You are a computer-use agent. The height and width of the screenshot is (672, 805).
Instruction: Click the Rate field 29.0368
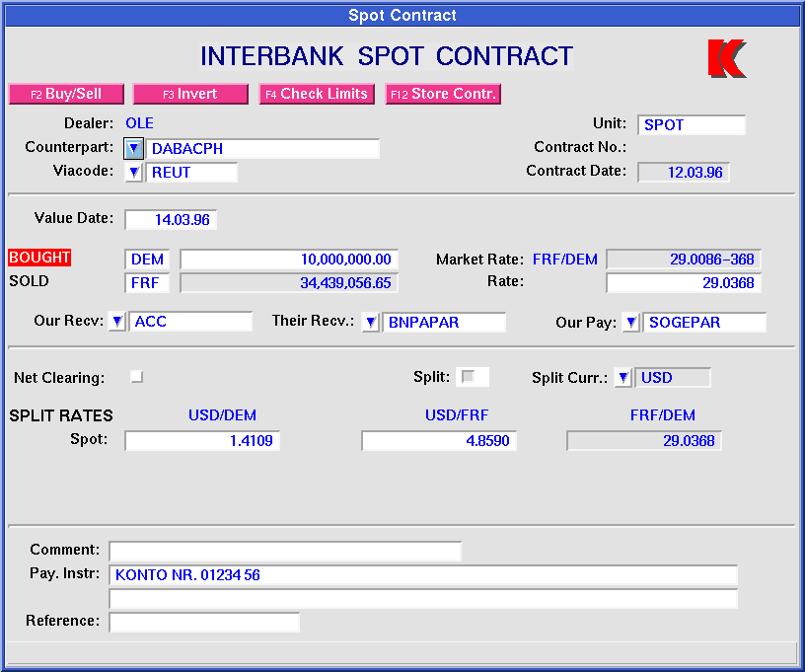pos(684,283)
